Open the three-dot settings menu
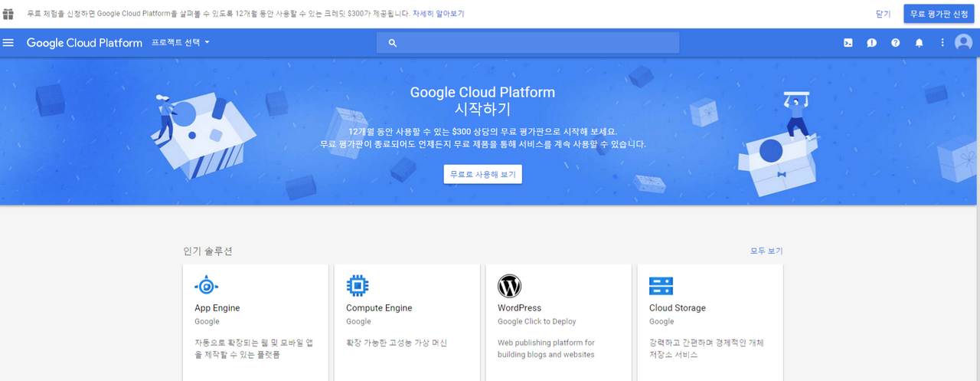This screenshot has height=381, width=980. pos(942,43)
